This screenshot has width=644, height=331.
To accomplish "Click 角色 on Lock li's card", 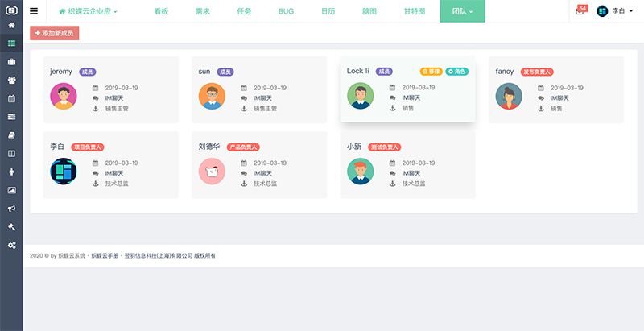I will (x=457, y=72).
